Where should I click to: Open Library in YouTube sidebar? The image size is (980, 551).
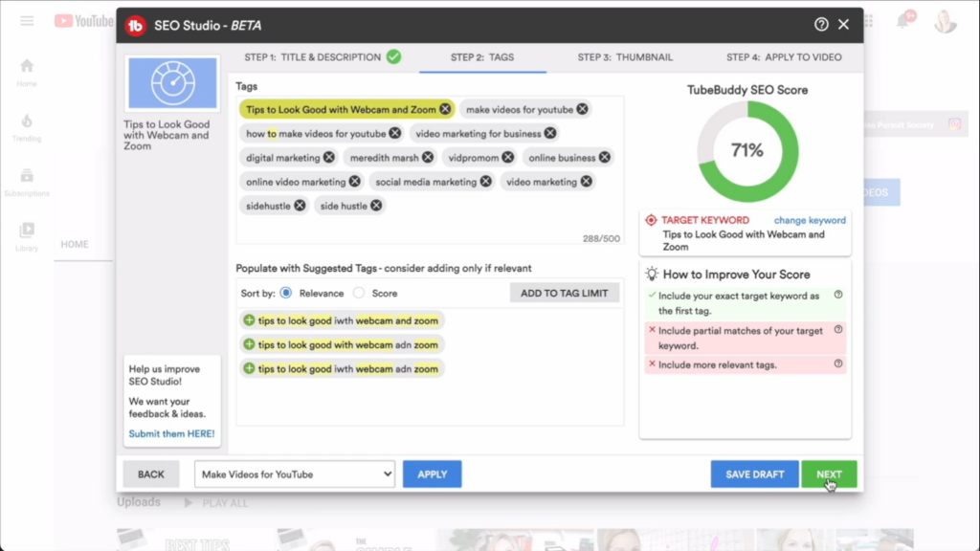tap(27, 237)
